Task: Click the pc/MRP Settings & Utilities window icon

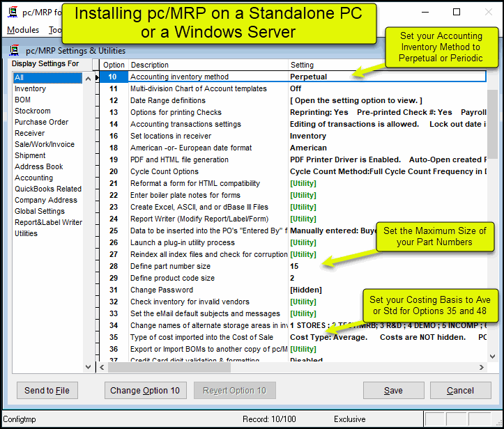Action: (x=14, y=50)
